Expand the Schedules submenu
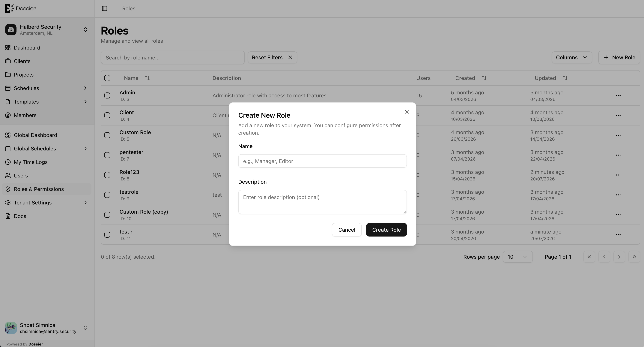The height and width of the screenshot is (347, 644). point(85,88)
